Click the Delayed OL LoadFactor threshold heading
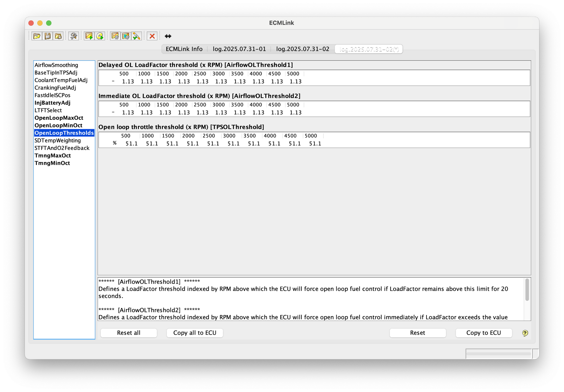 pyautogui.click(x=196, y=65)
